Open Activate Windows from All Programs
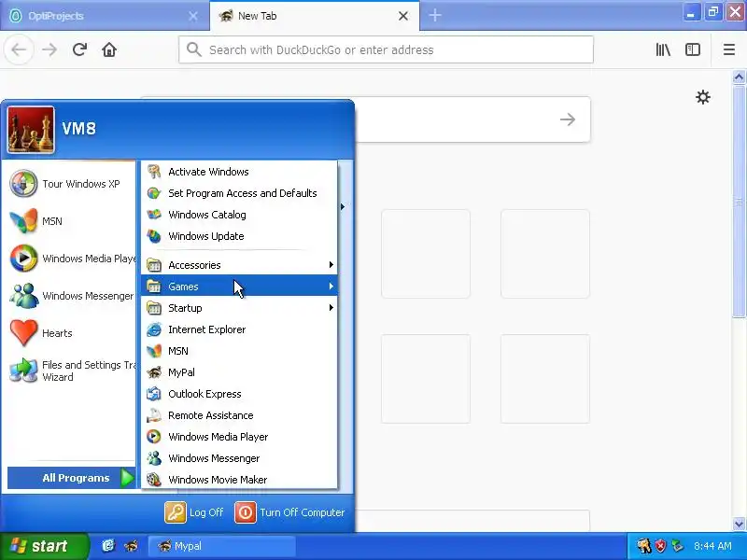Image resolution: width=747 pixels, height=560 pixels. 239,172
